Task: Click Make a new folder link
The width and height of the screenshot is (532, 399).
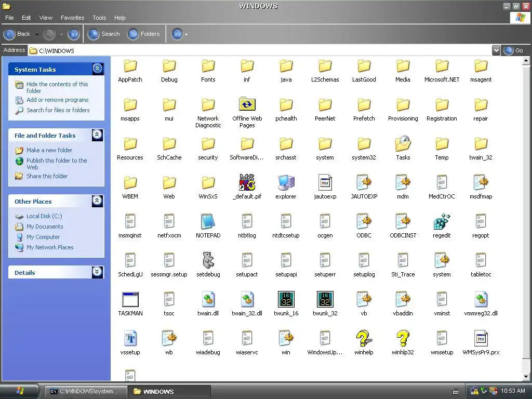Action: click(x=49, y=150)
